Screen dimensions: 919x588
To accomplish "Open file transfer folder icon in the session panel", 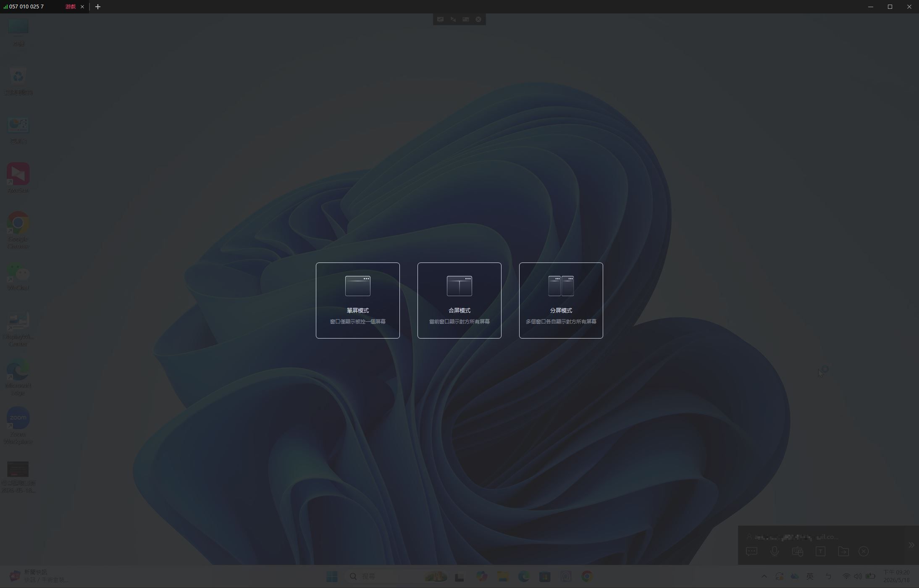I will (x=843, y=551).
